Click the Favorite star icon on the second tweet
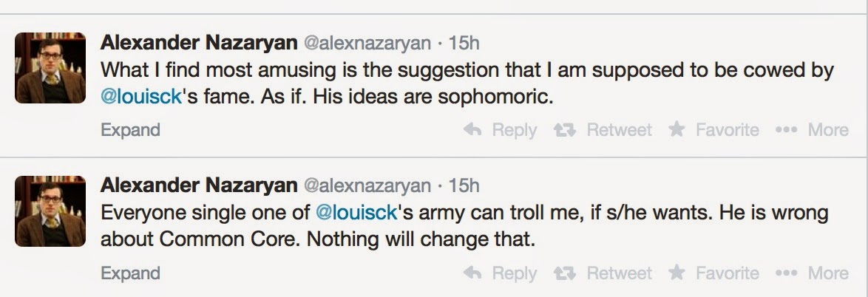Screen dimensions: 868x297 tap(677, 273)
